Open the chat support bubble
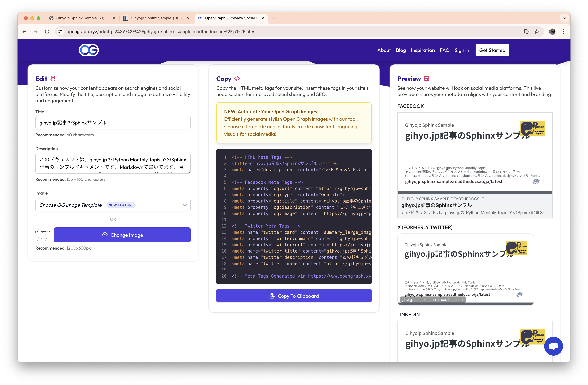 [x=553, y=346]
